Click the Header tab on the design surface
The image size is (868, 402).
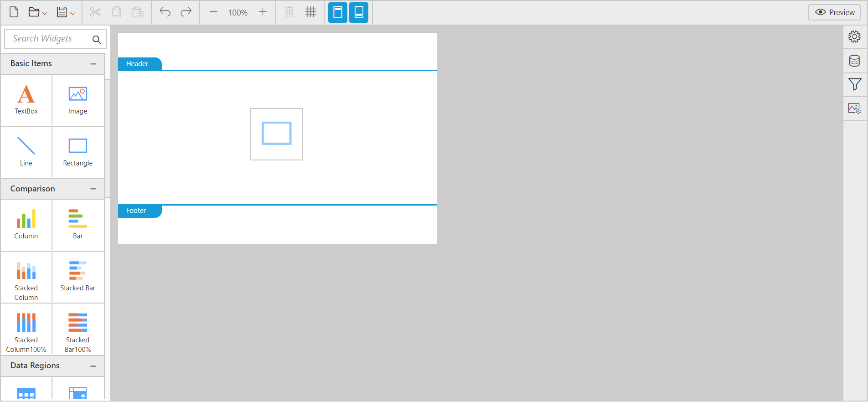139,64
